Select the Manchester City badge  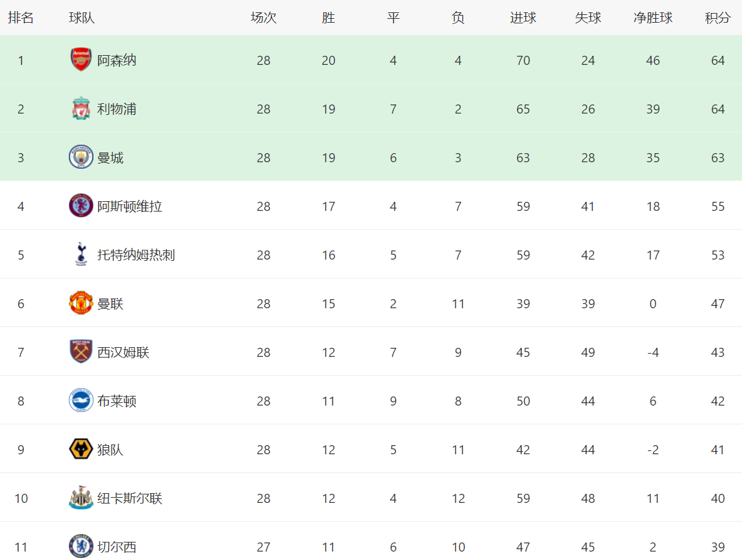tap(81, 157)
